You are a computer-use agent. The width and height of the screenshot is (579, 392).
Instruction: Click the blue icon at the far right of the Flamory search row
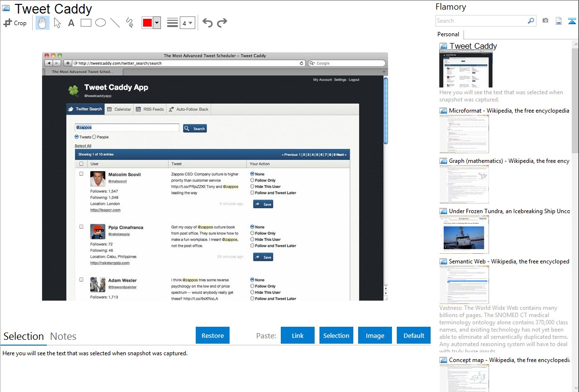pyautogui.click(x=572, y=21)
